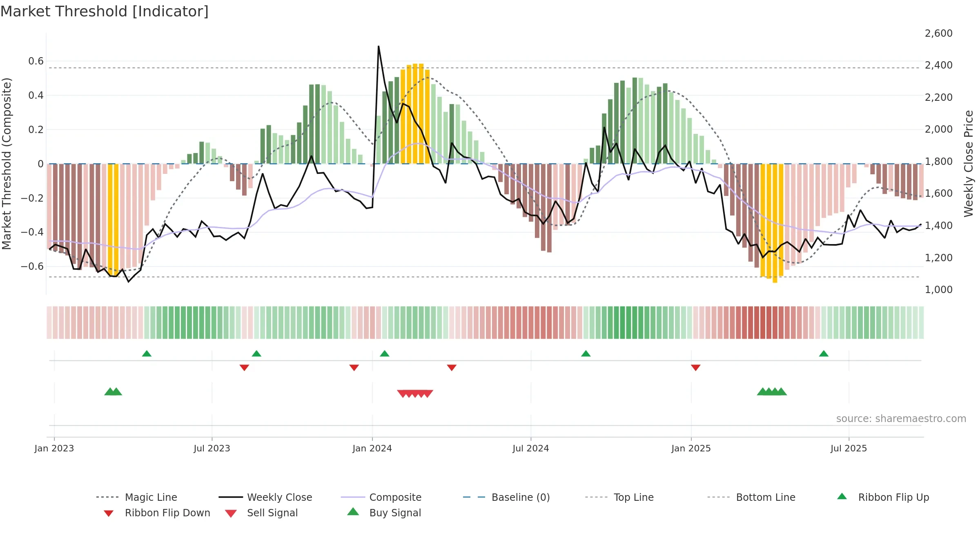This screenshot has width=980, height=551.
Task: Click the 0.4 left axis value
Action: coord(36,96)
